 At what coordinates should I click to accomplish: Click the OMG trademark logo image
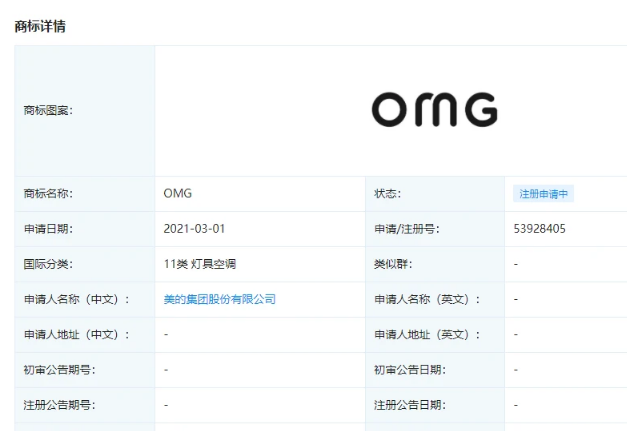coord(435,110)
